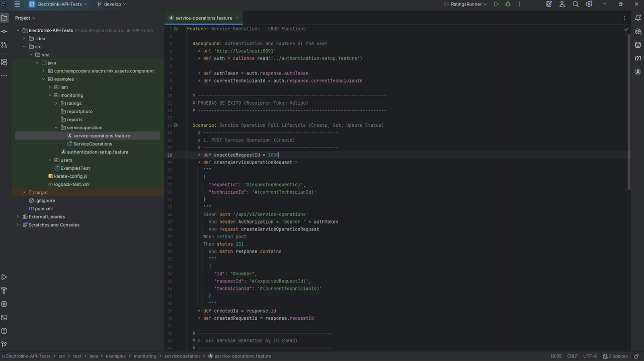Open the Run tool window
644x361 pixels.
(x=4, y=277)
